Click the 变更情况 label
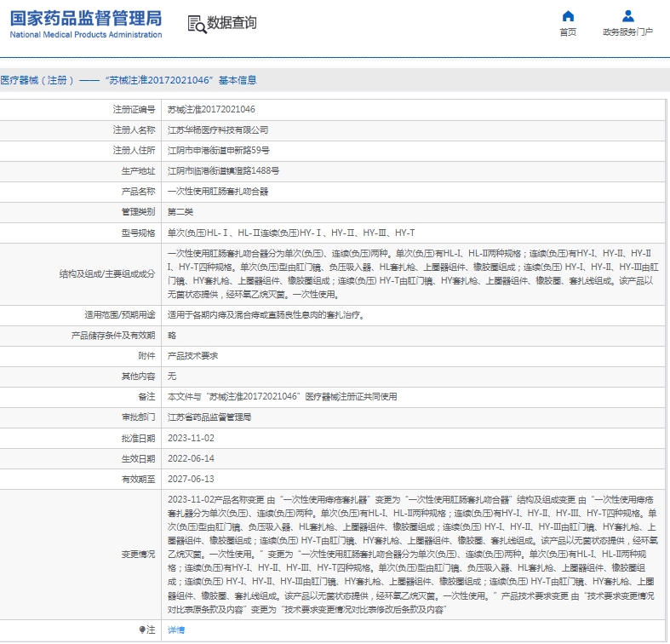This screenshot has width=670, height=644. coord(138,555)
